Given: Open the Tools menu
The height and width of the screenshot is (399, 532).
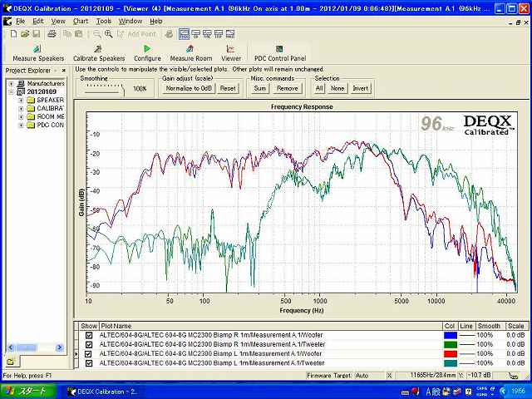Looking at the screenshot, I should coord(103,21).
